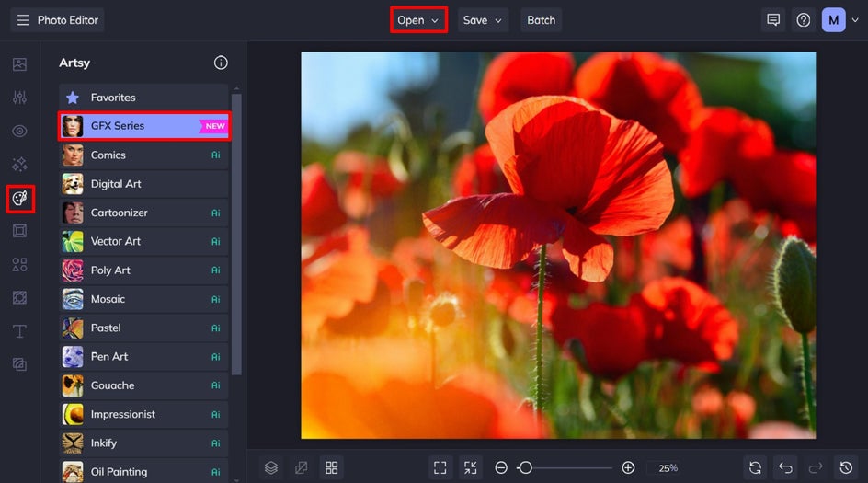Screen dimensions: 868x483
Task: Select the Poly Art category
Action: (144, 270)
